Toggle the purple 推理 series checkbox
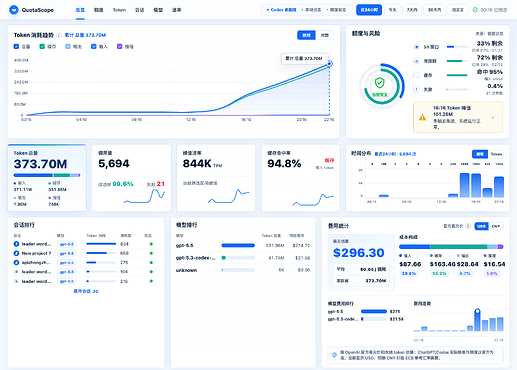Image resolution: width=517 pixels, height=370 pixels. (x=119, y=46)
